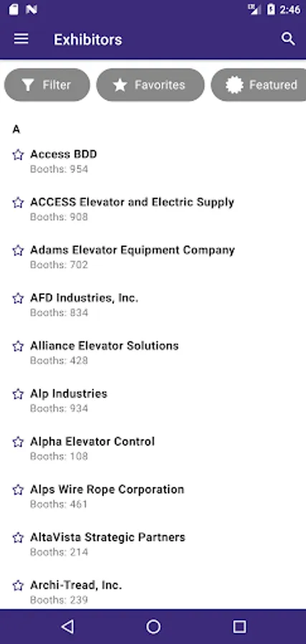Toggle star for Adams Elevator Equipment Company
Screen dimensions: 306x644
tap(18, 250)
